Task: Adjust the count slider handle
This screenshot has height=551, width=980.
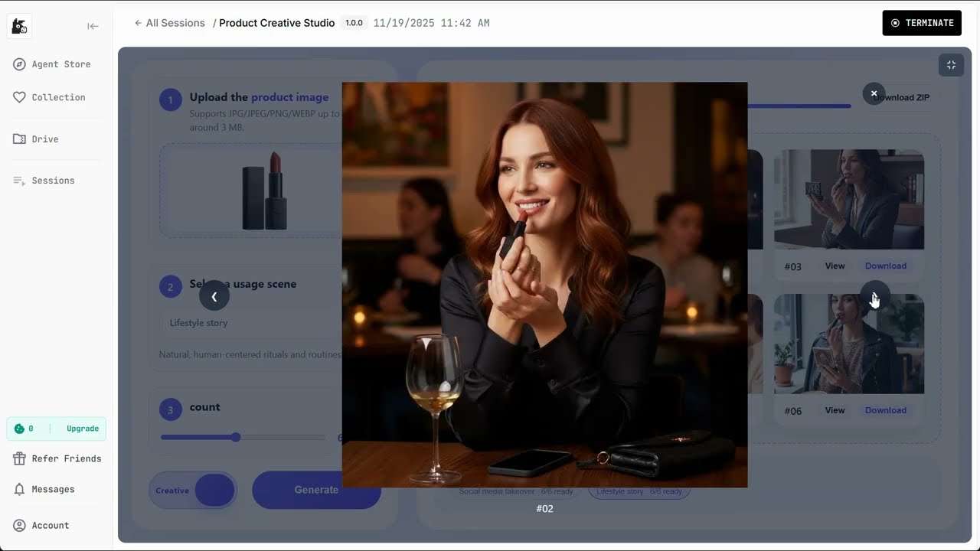Action: 236,437
